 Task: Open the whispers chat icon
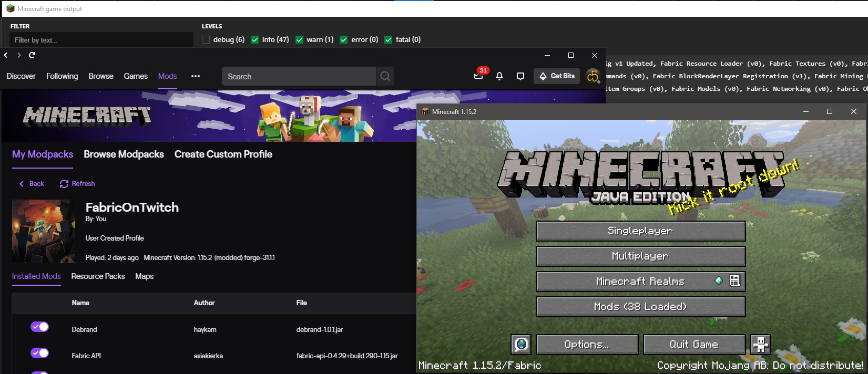(520, 76)
